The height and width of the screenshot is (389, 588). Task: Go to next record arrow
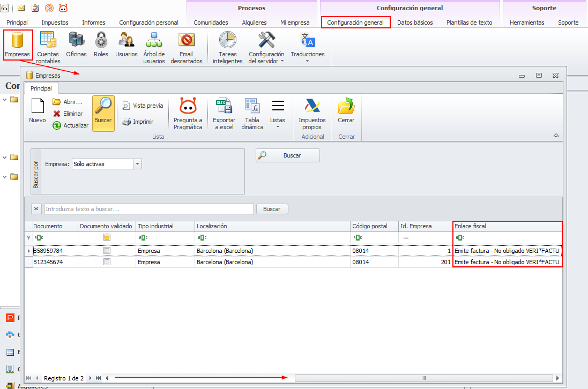[91, 378]
